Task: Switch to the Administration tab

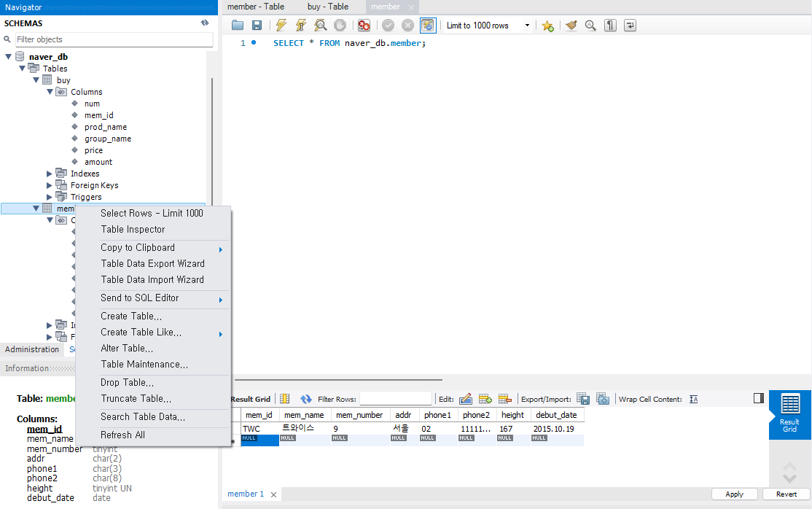Action: click(x=32, y=349)
